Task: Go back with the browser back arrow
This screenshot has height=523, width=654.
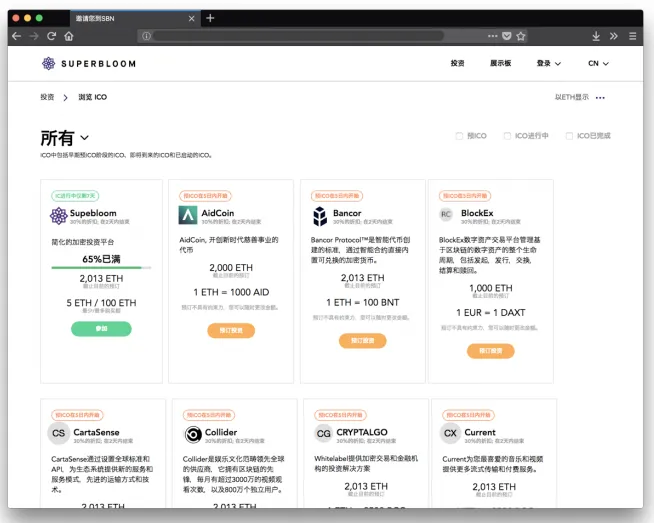Action: (16, 36)
